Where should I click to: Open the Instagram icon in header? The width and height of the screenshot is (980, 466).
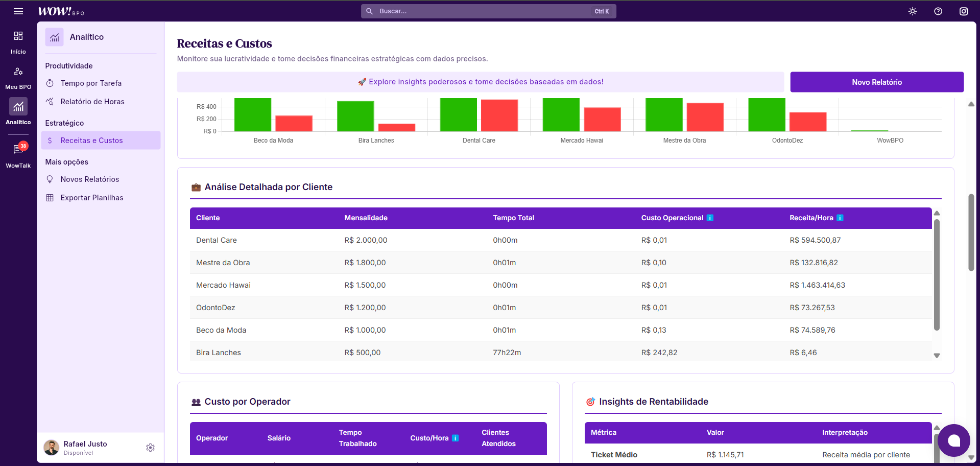(x=964, y=11)
